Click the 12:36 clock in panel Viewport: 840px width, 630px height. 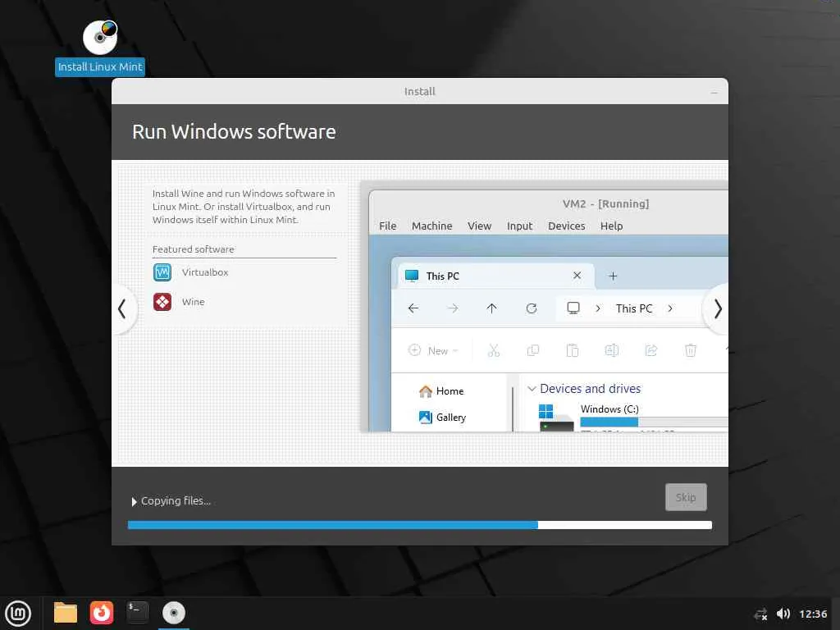pyautogui.click(x=813, y=614)
